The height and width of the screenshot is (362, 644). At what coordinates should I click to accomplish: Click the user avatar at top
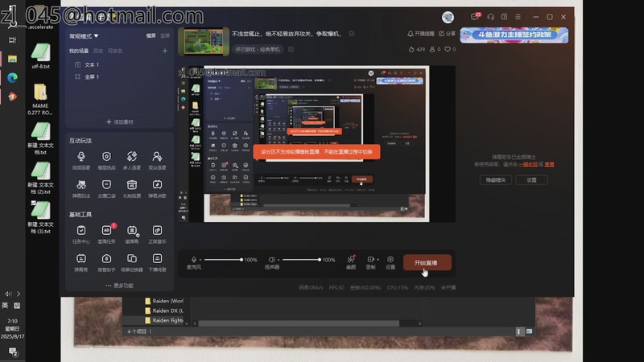(448, 17)
